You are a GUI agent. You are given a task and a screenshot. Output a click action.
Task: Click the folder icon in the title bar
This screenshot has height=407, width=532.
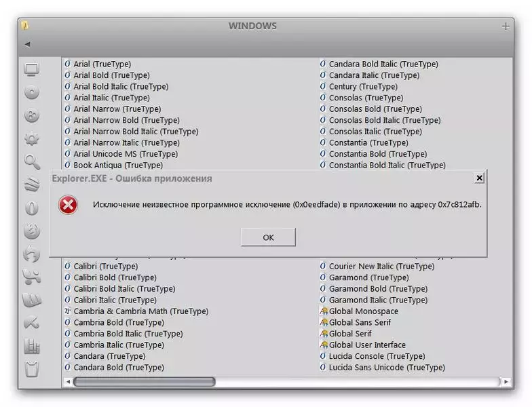[24, 26]
